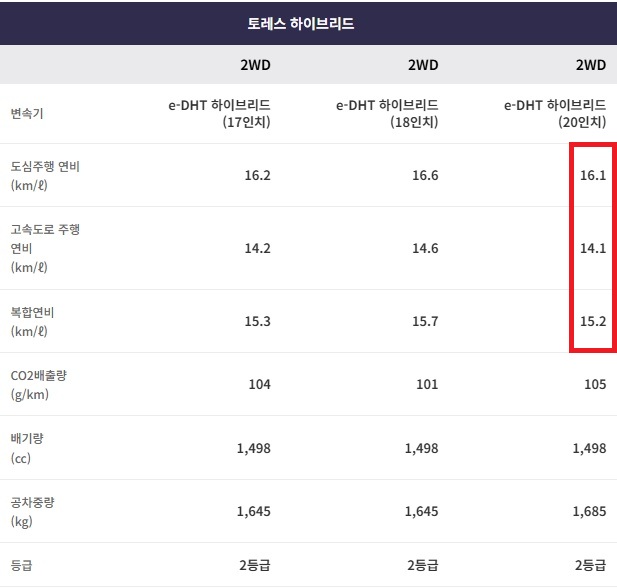
Task: Click the highlighted 15.2 value
Action: (x=593, y=321)
